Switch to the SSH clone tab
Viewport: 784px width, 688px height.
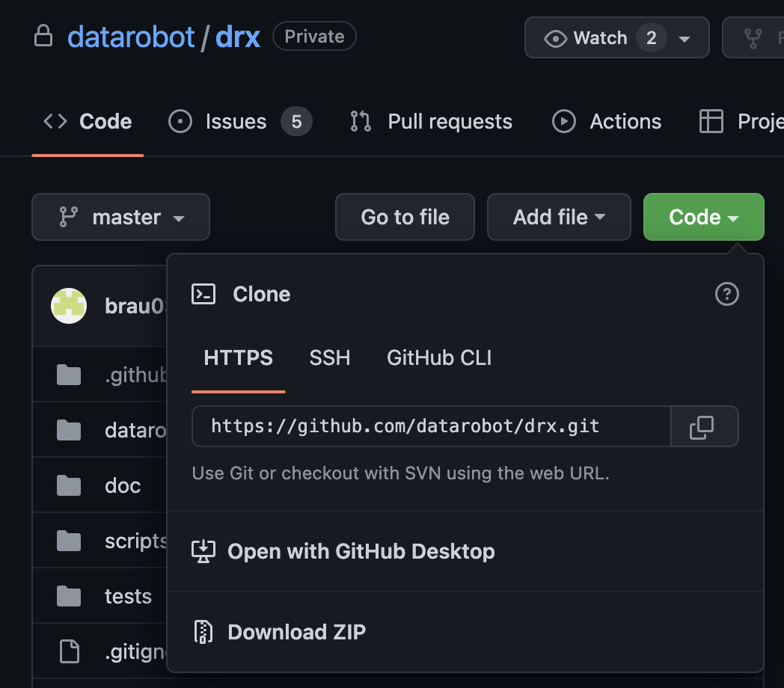tap(330, 357)
